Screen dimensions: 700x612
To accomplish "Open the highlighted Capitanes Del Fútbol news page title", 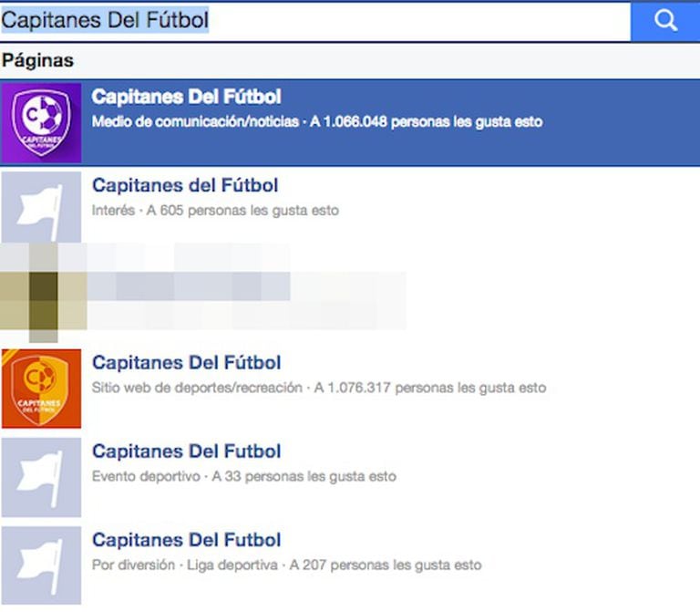I will point(187,98).
